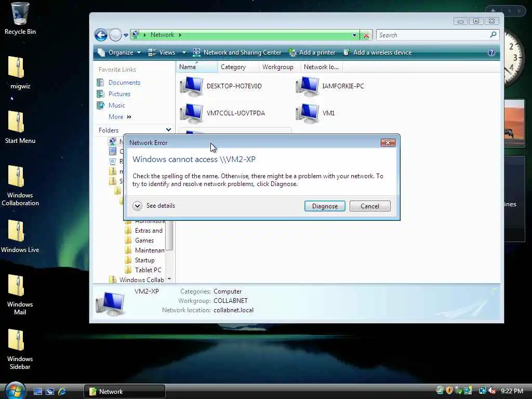Click the muted volume tray icon
This screenshot has height=399, width=532.
[x=493, y=391]
